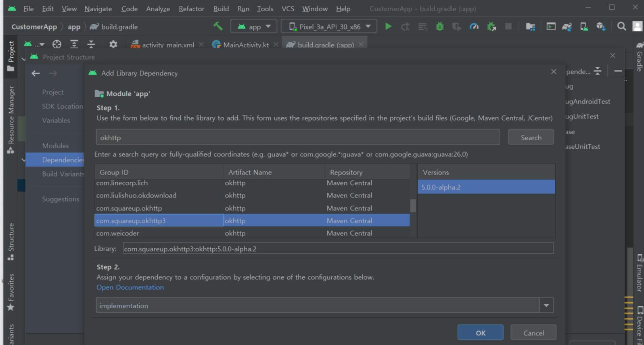Screen dimensions: 644x345
Task: Sort by the Artifact Name column header
Action: pyautogui.click(x=274, y=172)
